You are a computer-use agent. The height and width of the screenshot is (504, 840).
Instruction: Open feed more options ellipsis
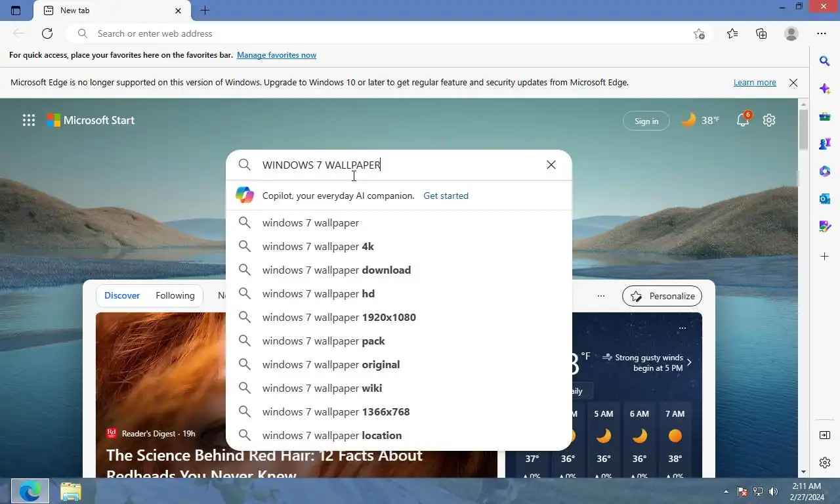pos(601,296)
